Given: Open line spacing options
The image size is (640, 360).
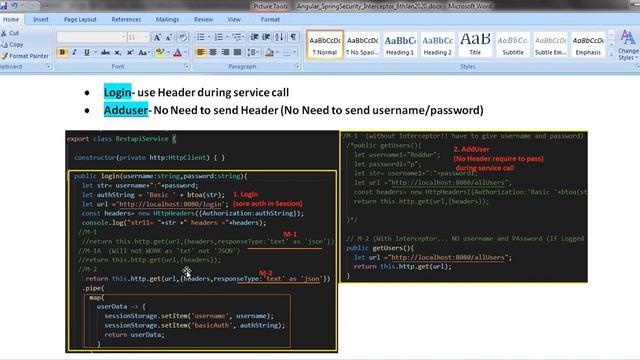Looking at the screenshot, I should pyautogui.click(x=253, y=53).
